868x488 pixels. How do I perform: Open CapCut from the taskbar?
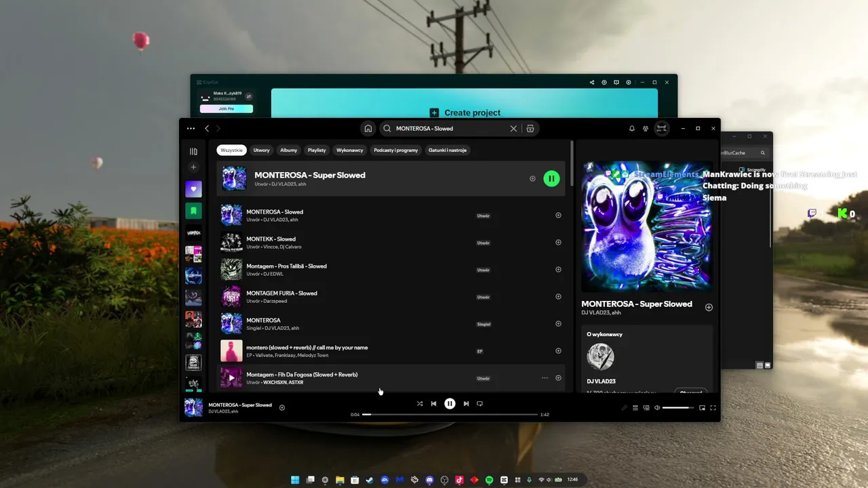tap(504, 480)
